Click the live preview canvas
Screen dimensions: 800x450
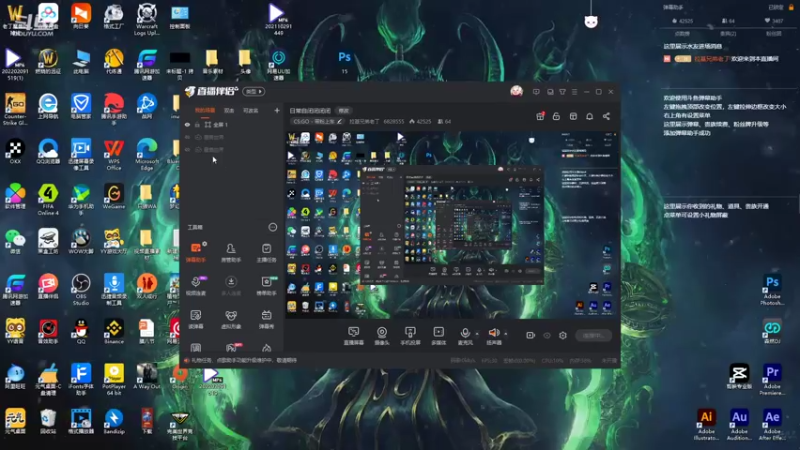(452, 224)
